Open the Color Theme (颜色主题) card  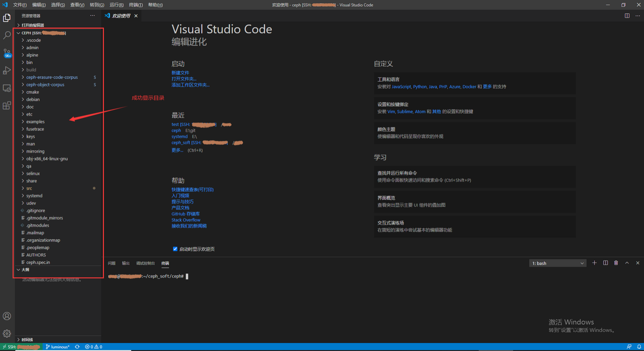pos(475,133)
